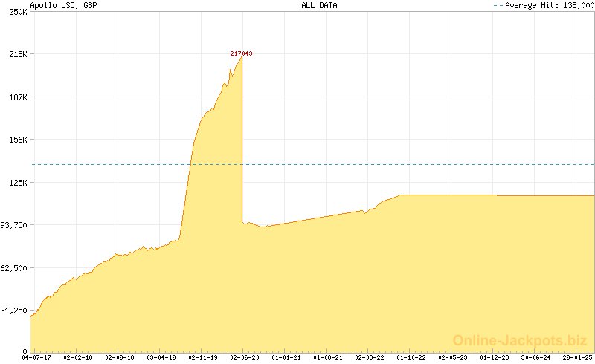The height and width of the screenshot is (364, 595).
Task: Select the 01-10-22 date marker
Action: (411, 357)
